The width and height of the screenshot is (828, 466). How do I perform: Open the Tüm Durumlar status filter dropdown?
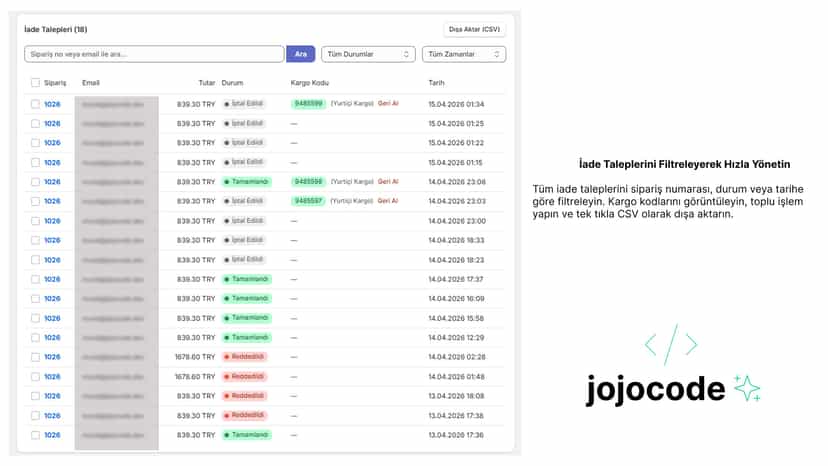368,54
